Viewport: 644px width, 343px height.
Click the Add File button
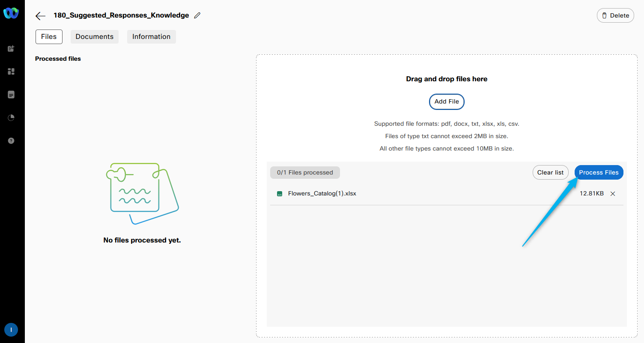point(447,102)
